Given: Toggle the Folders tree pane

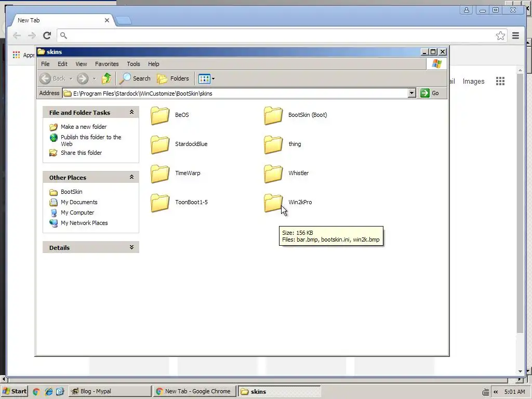Looking at the screenshot, I should click(x=173, y=78).
